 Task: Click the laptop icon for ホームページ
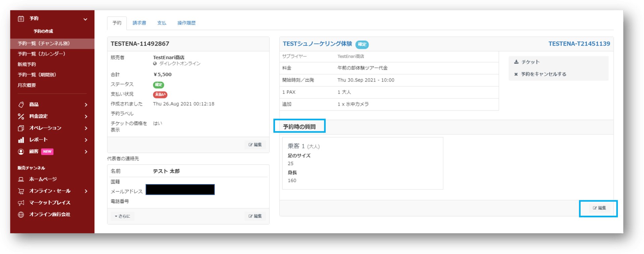[21, 179]
